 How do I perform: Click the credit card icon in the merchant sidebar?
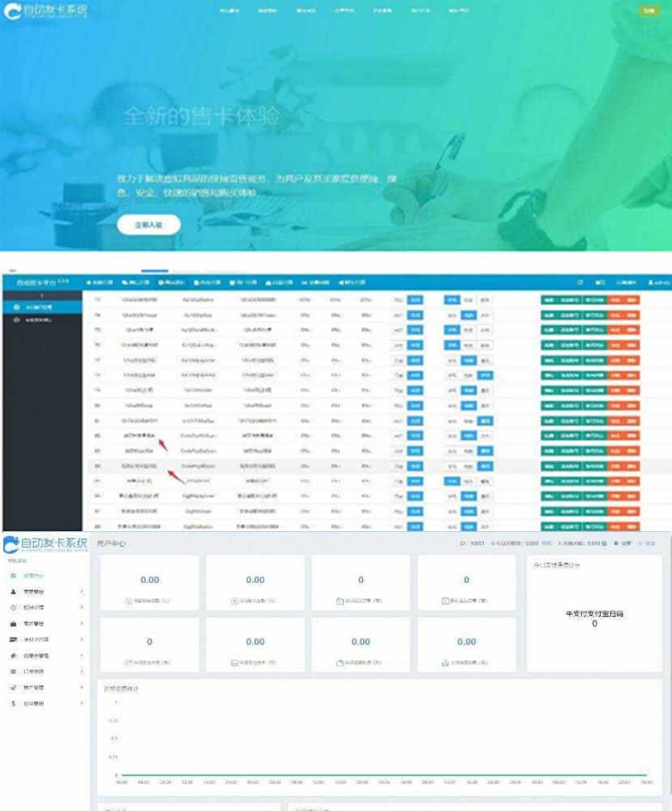14,640
